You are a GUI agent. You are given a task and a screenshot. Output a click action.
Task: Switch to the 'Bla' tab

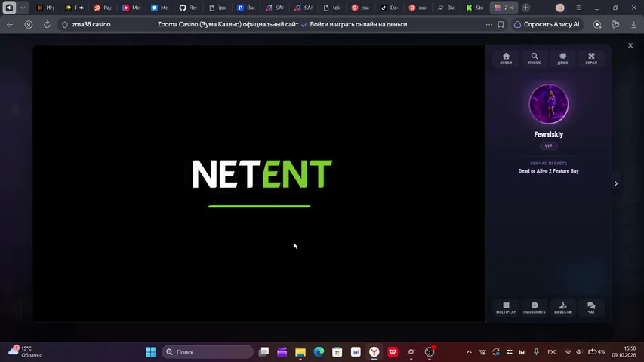[446, 8]
